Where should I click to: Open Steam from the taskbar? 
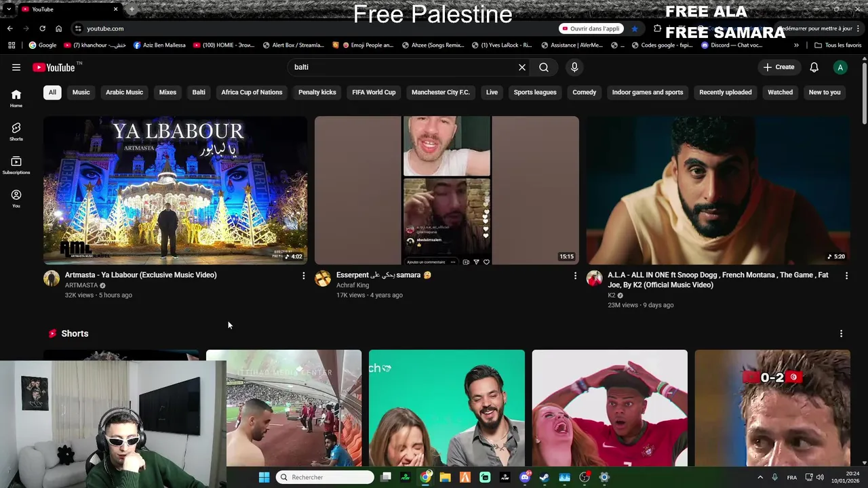[x=544, y=477]
